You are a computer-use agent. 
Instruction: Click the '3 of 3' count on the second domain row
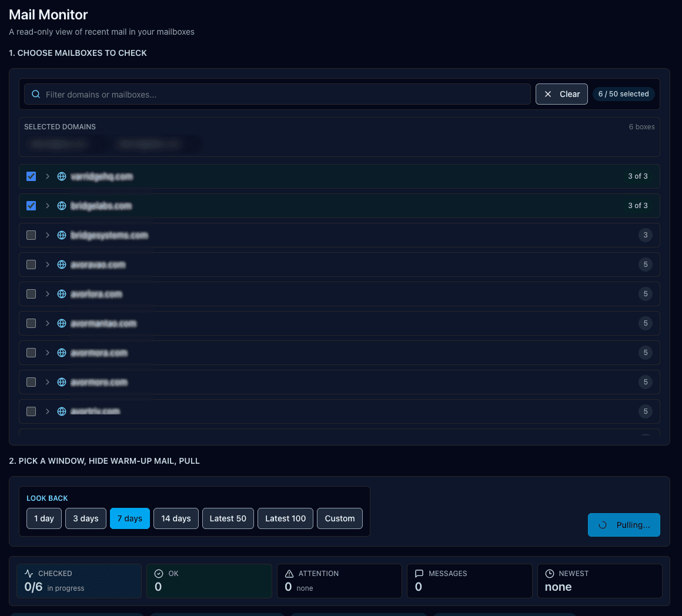638,206
